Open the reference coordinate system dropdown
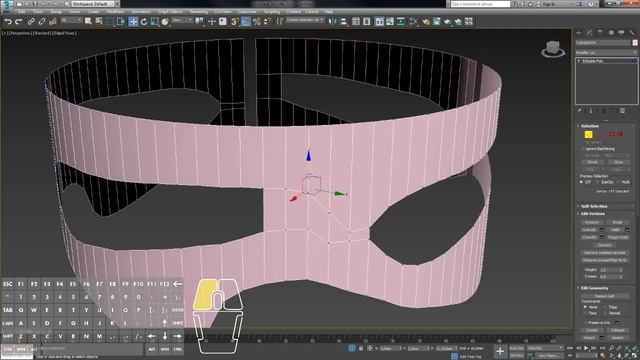Screen dimensions: 640x360 (182, 20)
